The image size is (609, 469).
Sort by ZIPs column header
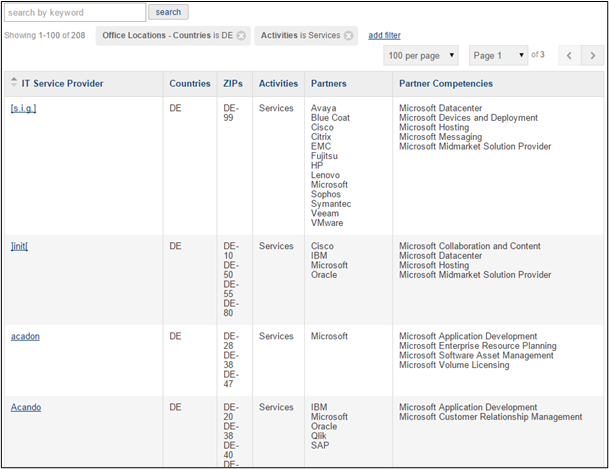[233, 83]
